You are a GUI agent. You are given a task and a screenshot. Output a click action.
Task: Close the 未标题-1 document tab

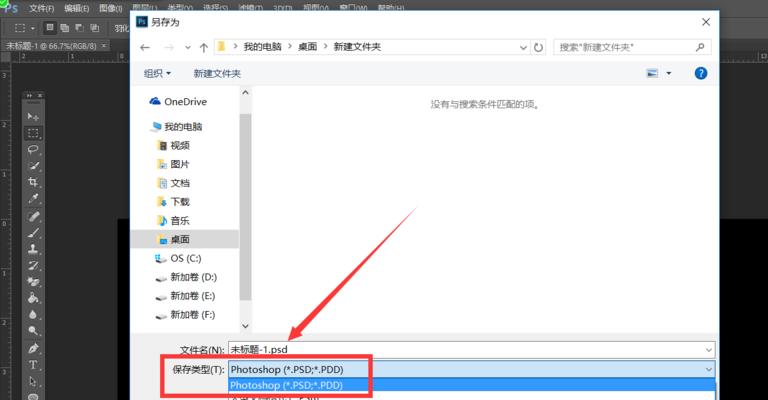(104, 46)
